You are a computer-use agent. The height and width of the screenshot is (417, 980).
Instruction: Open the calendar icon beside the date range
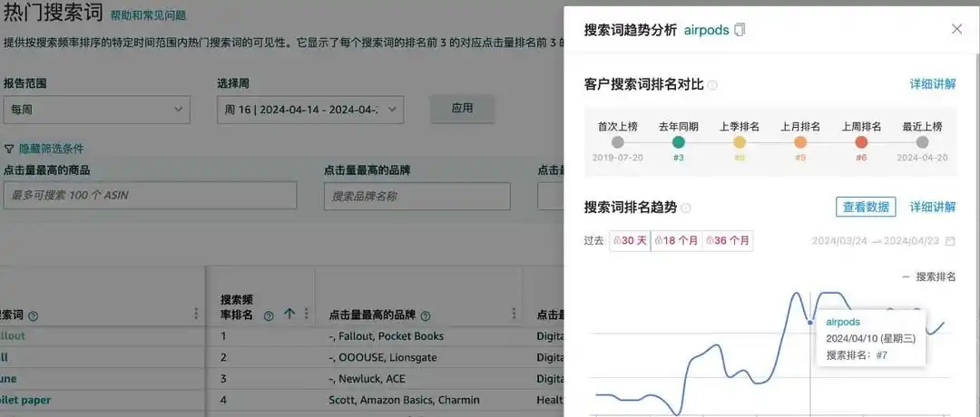pos(951,241)
